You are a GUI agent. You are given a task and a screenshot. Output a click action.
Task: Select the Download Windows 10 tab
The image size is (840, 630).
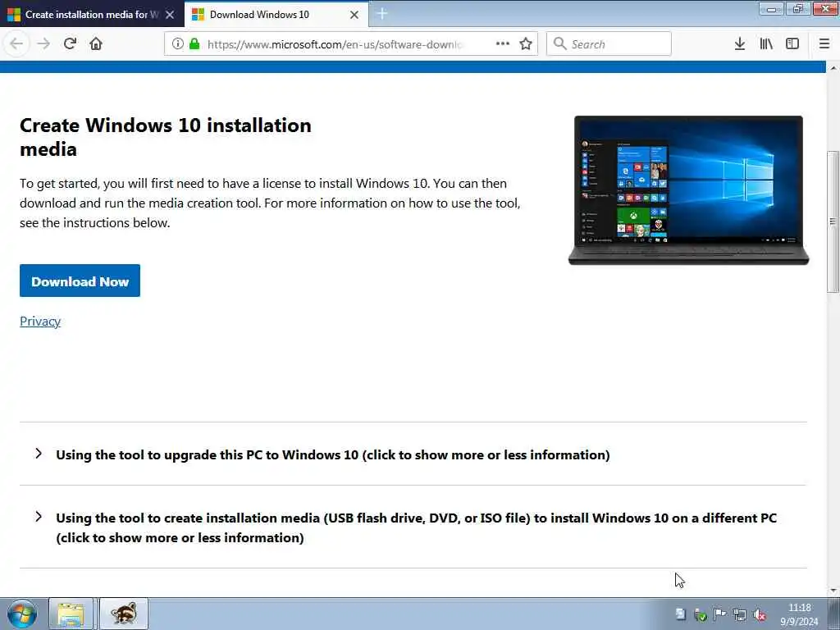(x=276, y=15)
